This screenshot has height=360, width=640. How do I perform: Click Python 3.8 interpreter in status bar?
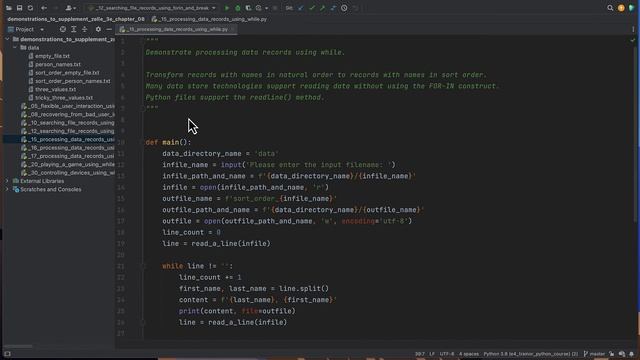click(531, 354)
